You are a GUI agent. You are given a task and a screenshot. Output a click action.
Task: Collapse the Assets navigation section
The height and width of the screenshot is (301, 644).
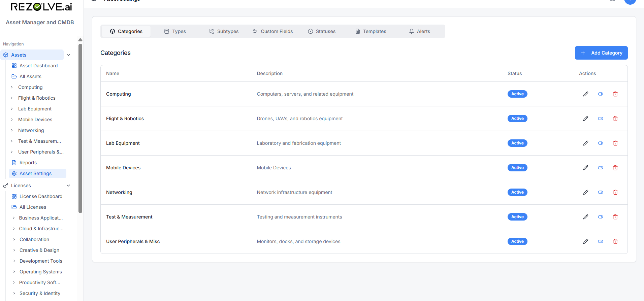click(68, 55)
